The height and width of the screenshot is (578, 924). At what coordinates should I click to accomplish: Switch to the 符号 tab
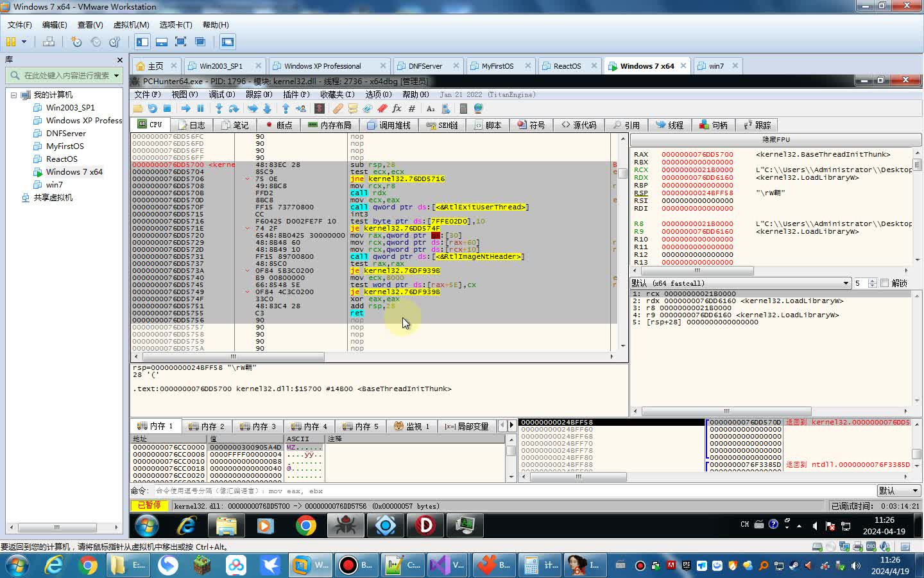[x=531, y=125]
